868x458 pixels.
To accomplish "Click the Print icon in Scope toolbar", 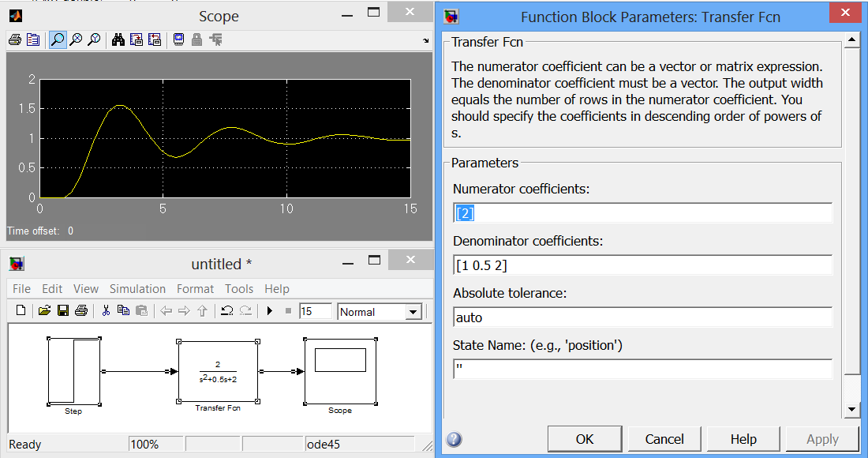I will coord(15,39).
